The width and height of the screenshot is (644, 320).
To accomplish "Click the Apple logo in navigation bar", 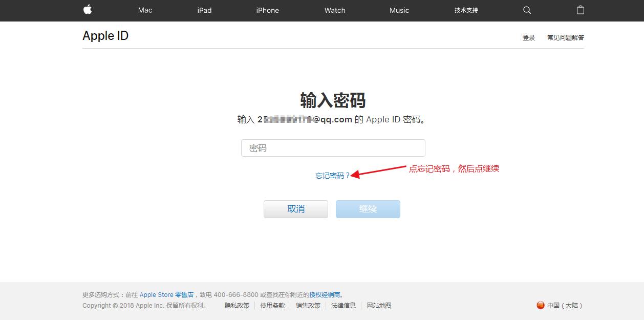I will tap(87, 10).
